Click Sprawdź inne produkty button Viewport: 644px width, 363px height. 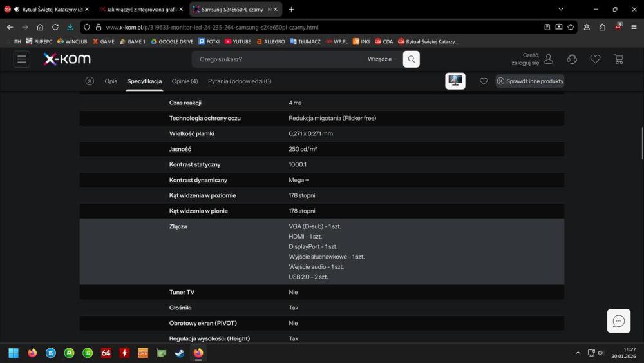530,81
